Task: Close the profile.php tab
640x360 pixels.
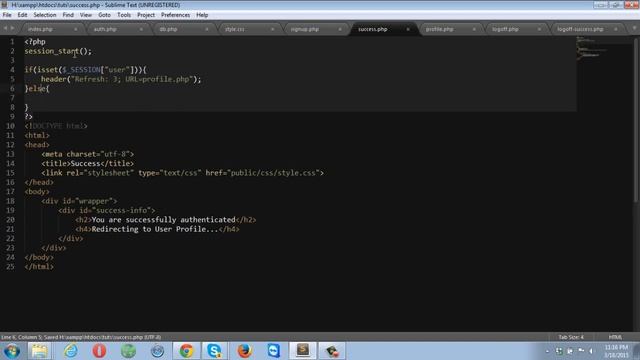Action: [x=474, y=29]
